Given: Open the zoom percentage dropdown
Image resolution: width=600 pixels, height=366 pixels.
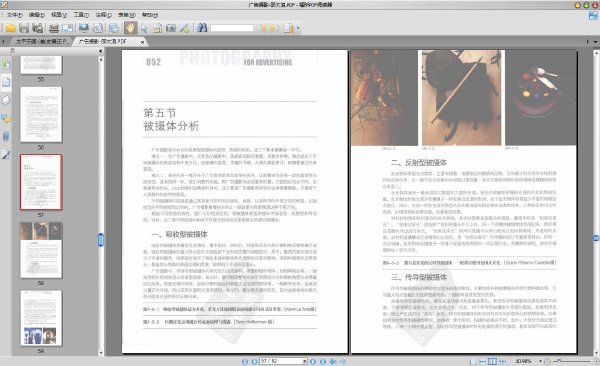Looking at the screenshot, I should pyautogui.click(x=540, y=361).
